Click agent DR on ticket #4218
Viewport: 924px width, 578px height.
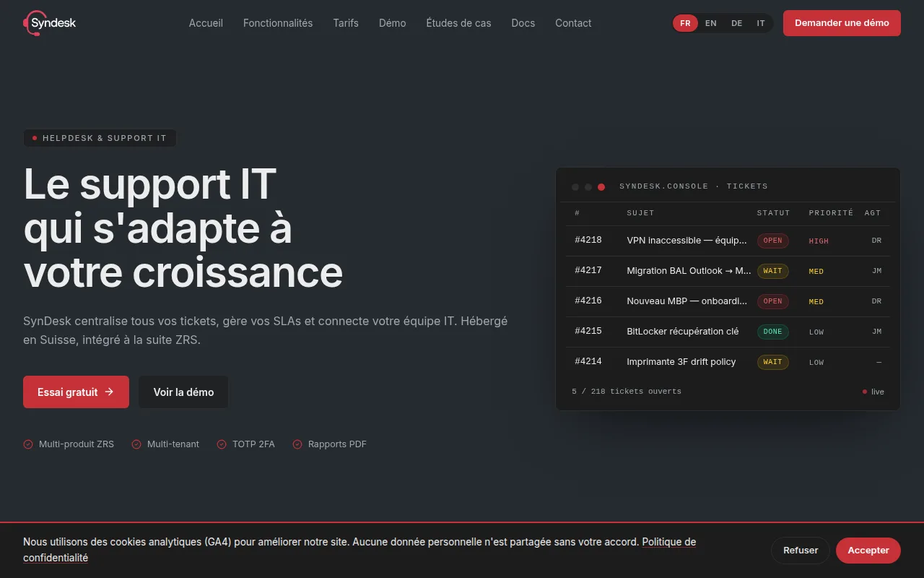[876, 241]
